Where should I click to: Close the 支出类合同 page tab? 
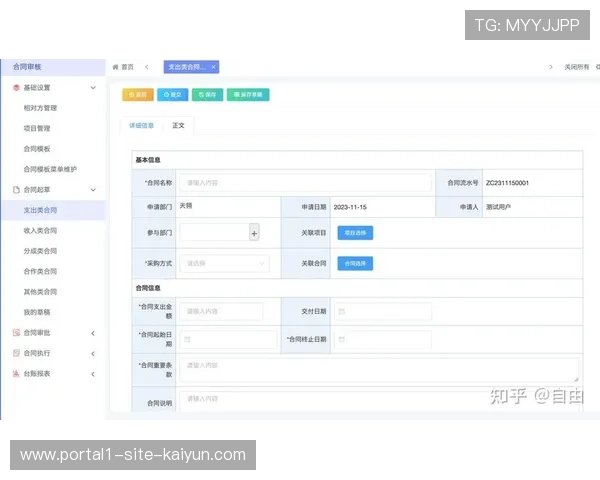coord(214,67)
